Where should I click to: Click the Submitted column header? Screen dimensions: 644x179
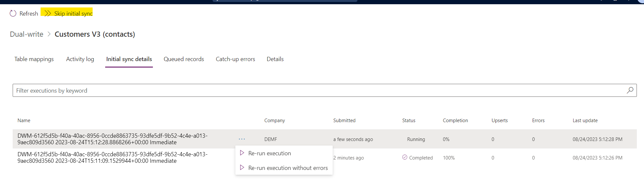344,121
